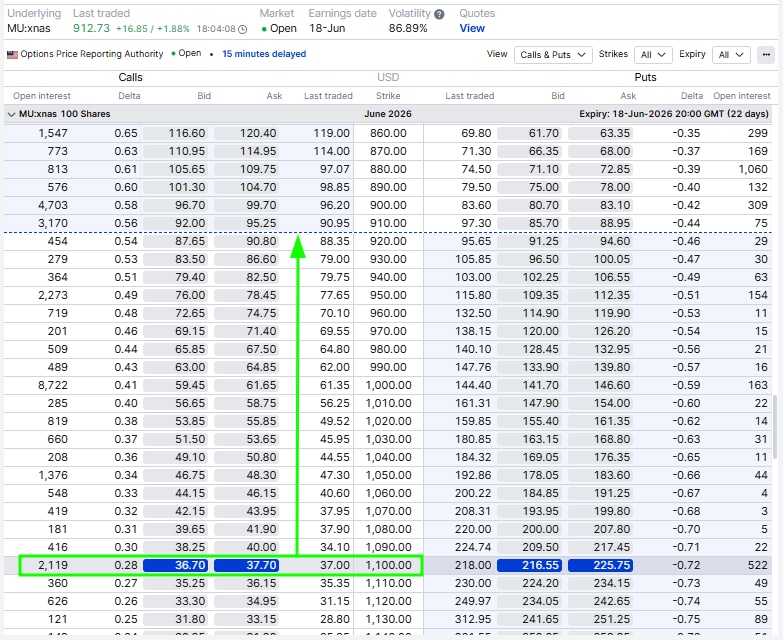The image size is (783, 640).
Task: Click the Quotes View link
Action: [x=472, y=28]
